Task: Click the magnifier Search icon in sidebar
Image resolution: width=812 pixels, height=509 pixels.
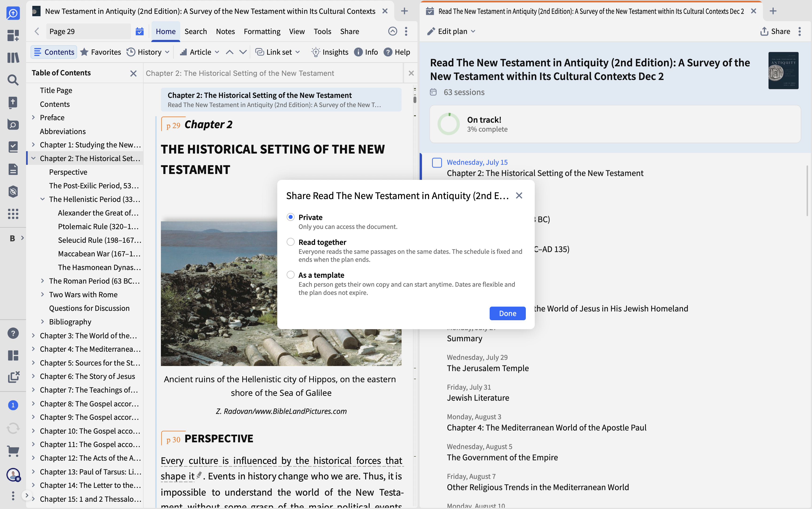Action: pyautogui.click(x=13, y=80)
